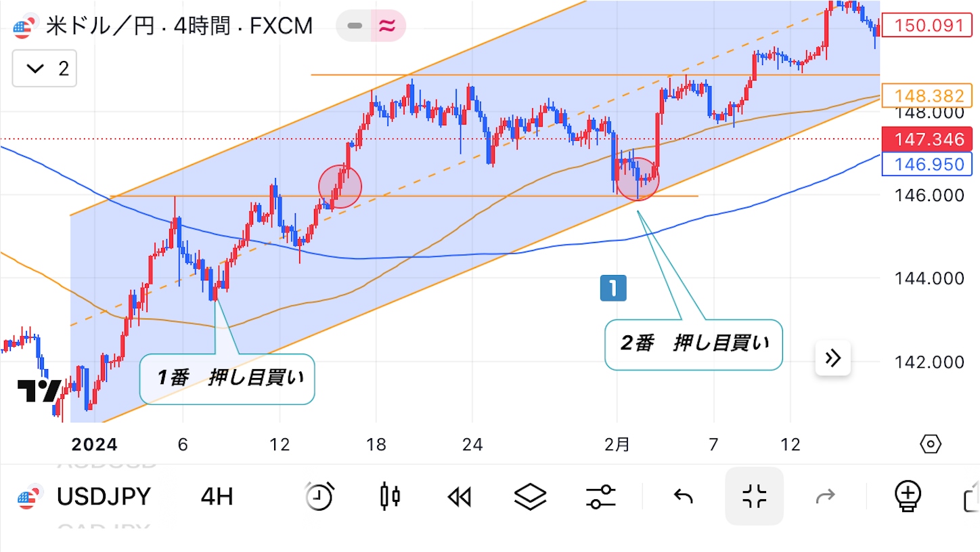980x552 pixels.
Task: Open the layers/object tree icon
Action: coord(531,497)
